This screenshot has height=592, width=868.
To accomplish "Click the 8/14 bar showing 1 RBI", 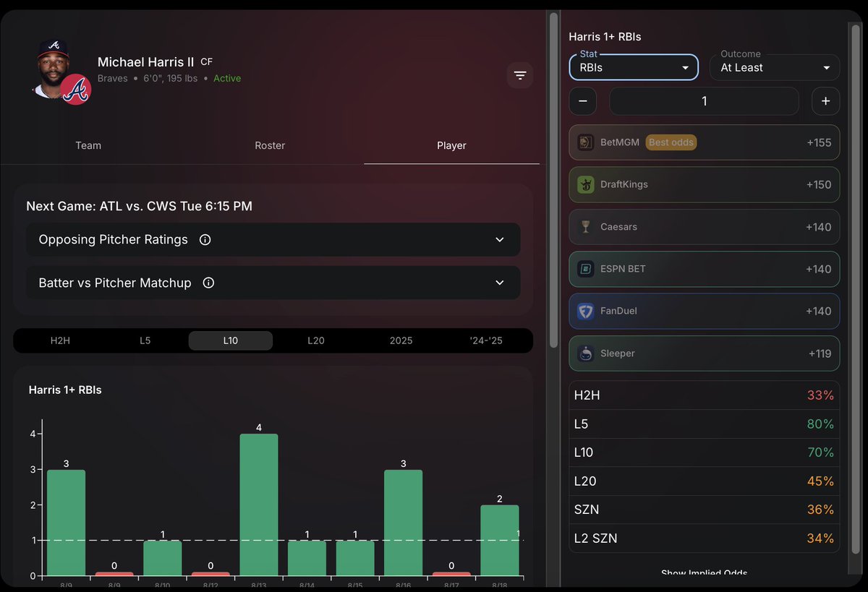I will pyautogui.click(x=307, y=558).
